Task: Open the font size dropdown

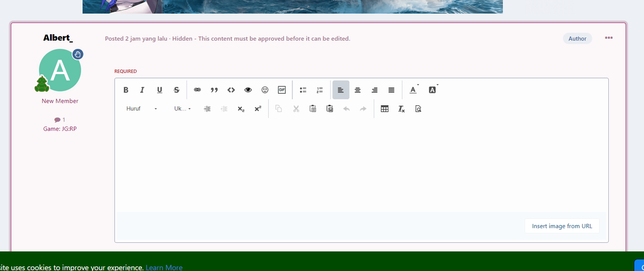Action: pos(182,109)
